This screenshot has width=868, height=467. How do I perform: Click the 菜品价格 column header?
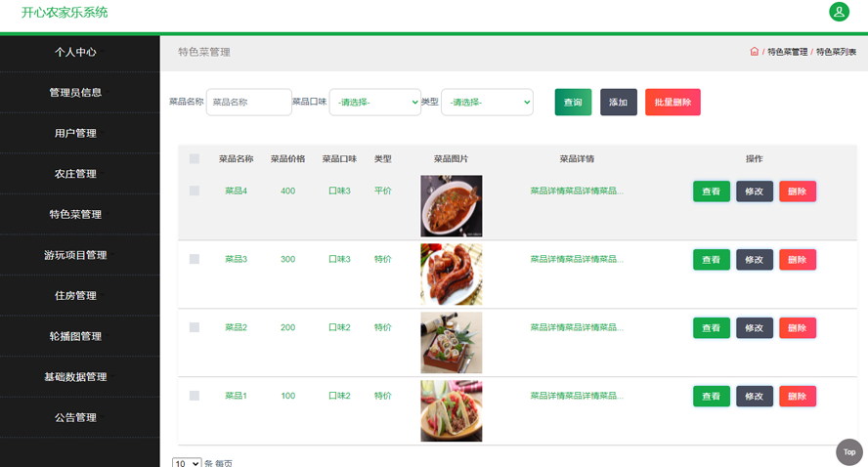coord(287,159)
